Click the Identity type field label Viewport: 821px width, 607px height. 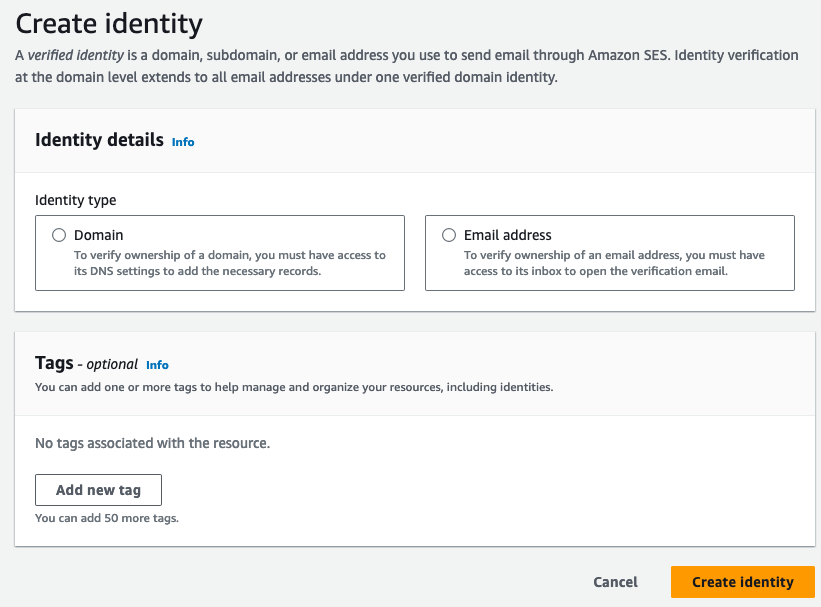click(76, 200)
